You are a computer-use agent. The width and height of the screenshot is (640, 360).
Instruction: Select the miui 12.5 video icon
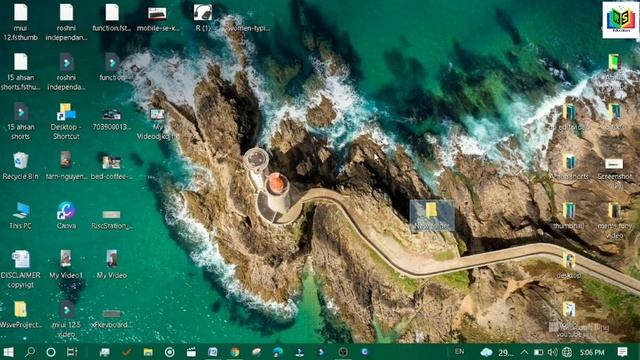67,310
